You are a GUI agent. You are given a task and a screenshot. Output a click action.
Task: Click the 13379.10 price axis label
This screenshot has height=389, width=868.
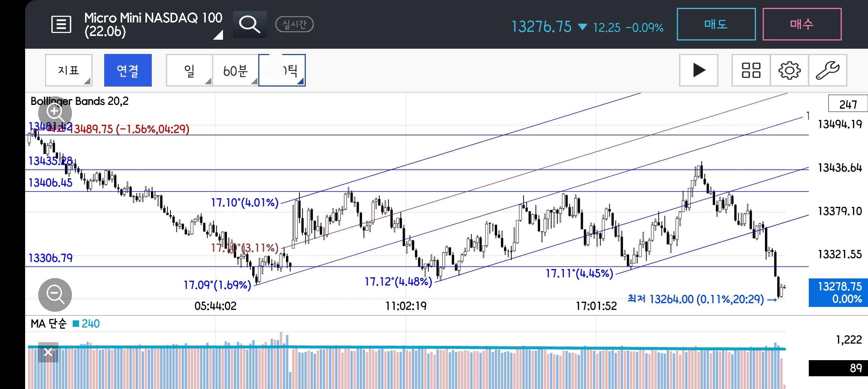840,211
